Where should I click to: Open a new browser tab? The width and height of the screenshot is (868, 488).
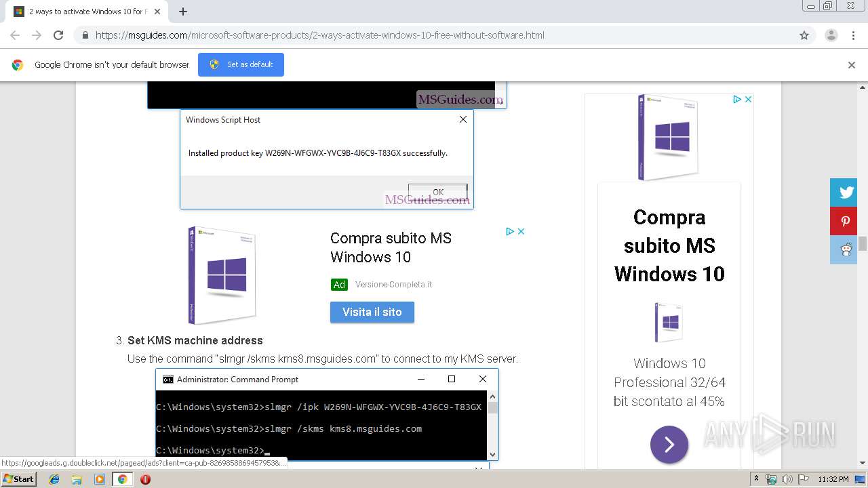point(183,12)
